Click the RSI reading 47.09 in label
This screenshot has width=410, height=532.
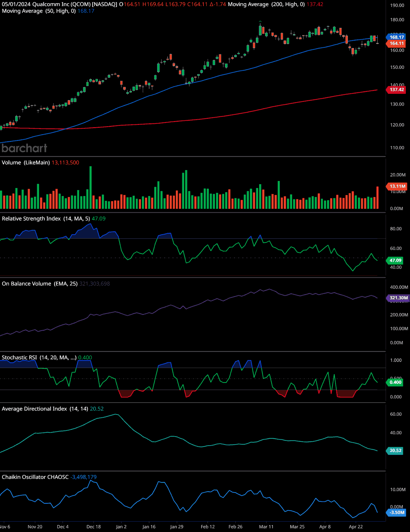click(x=99, y=218)
